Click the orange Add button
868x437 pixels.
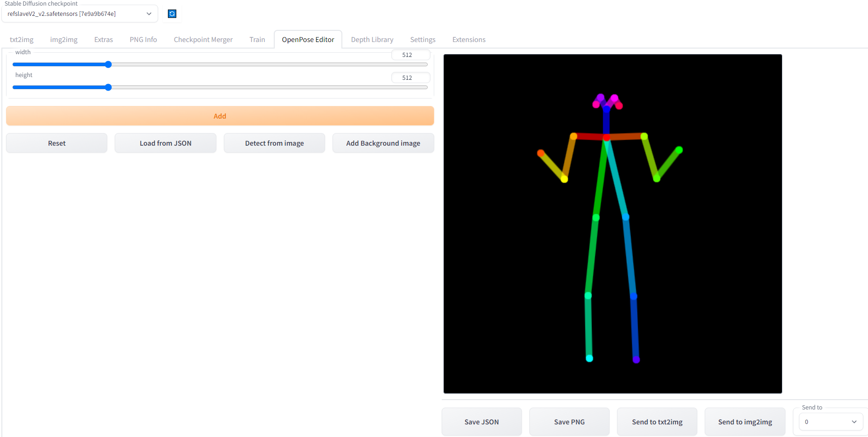pos(220,116)
